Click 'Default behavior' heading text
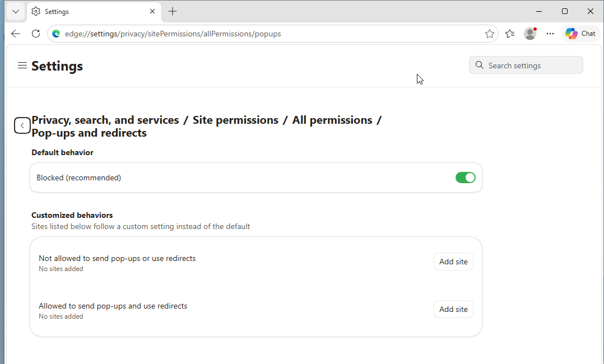This screenshot has width=604, height=364. pyautogui.click(x=62, y=152)
